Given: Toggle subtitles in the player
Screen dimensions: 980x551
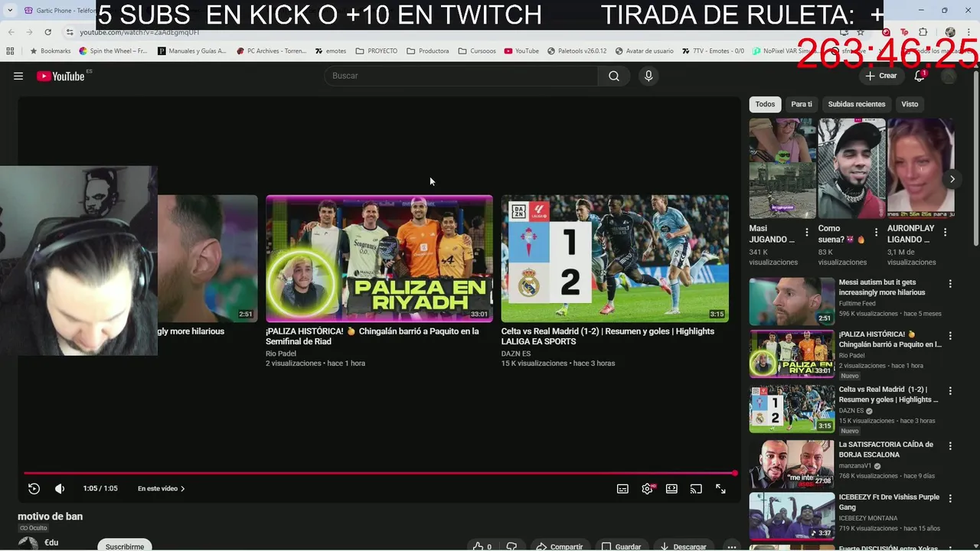Looking at the screenshot, I should click(622, 488).
